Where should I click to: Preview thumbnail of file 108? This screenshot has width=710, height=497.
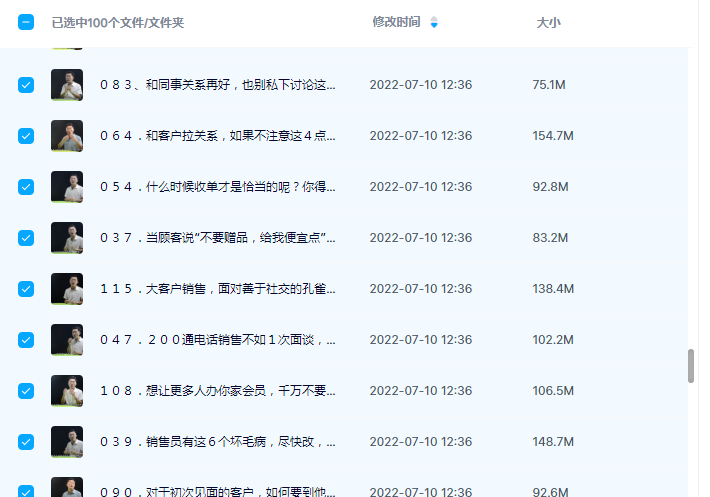67,391
